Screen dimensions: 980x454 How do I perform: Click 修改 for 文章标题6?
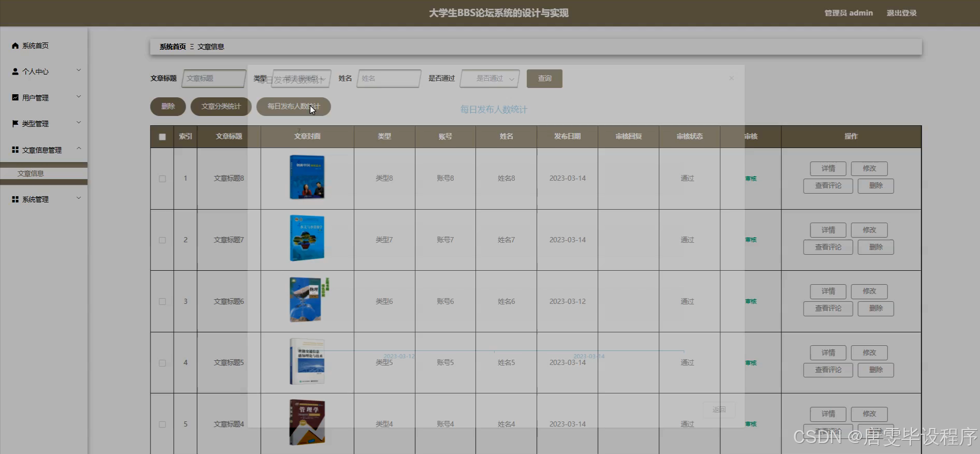pos(870,291)
